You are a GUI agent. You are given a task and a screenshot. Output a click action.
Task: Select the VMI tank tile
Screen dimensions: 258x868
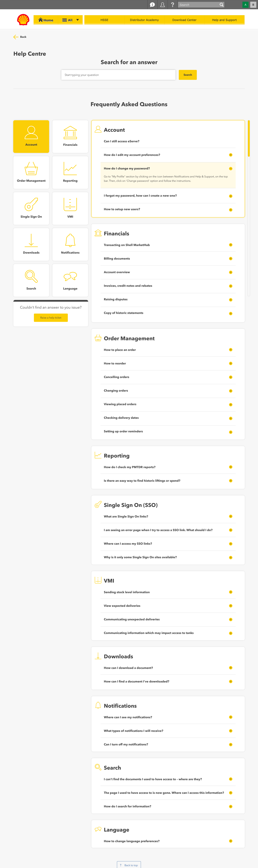click(x=70, y=208)
